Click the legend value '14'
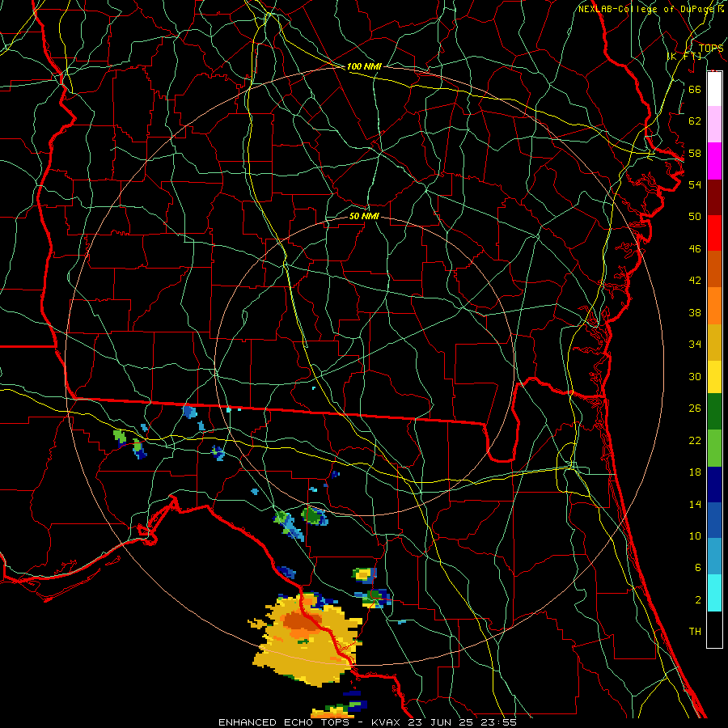Viewport: 728px width, 728px height. coord(695,504)
